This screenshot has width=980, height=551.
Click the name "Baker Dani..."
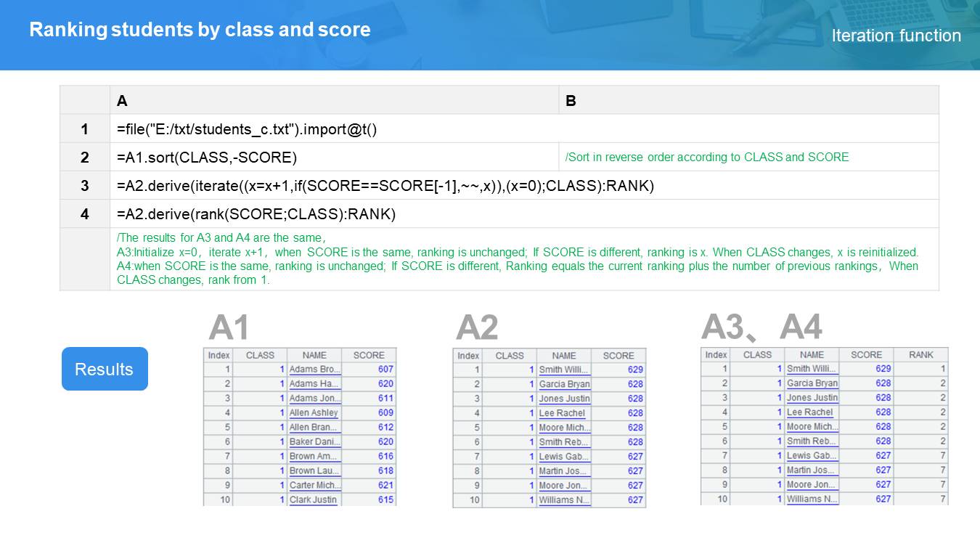tap(314, 441)
